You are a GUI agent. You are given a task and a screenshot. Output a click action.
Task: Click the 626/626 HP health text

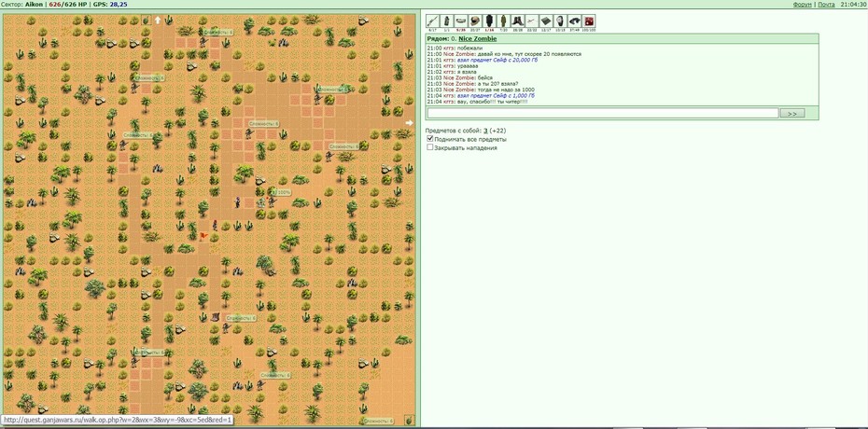coord(68,4)
